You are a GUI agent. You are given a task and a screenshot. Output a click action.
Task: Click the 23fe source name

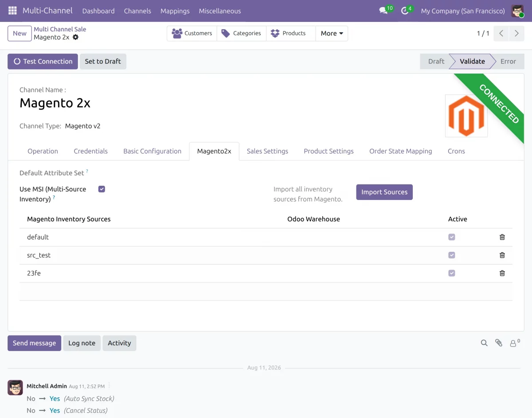(34, 273)
